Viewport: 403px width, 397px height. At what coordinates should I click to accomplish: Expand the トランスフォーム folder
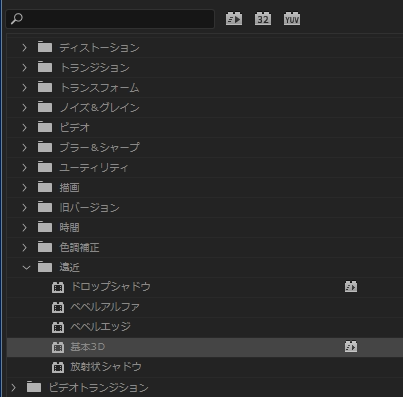coord(24,88)
